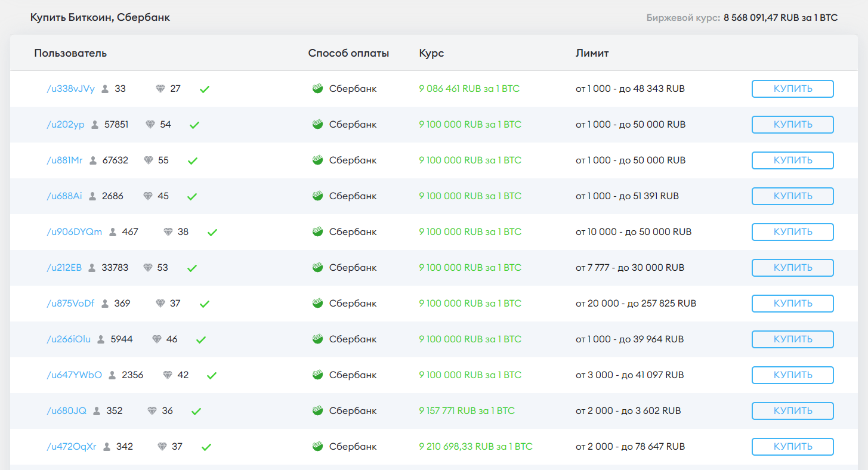
Task: Click КУПИТЬ in the /u647YWbO row
Action: 792,375
